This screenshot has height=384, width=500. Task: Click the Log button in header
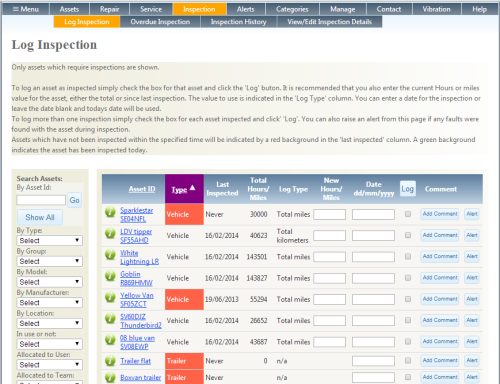pos(407,189)
